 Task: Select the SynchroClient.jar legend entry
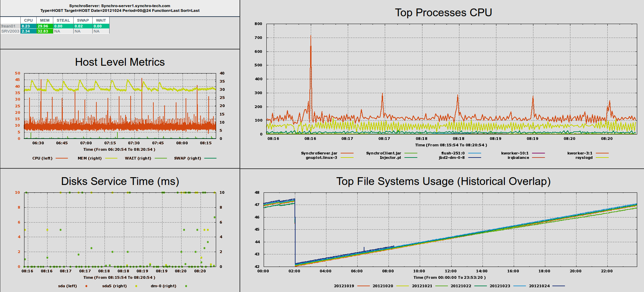click(x=383, y=153)
